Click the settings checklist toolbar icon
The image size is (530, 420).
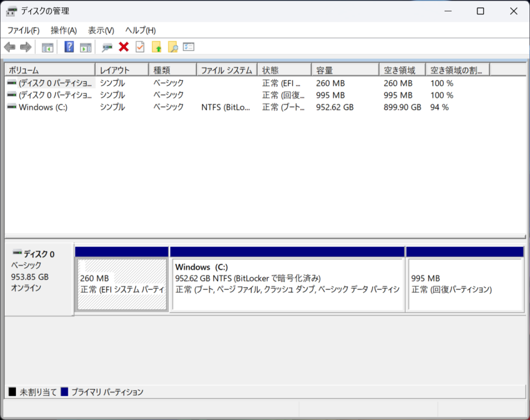point(188,47)
